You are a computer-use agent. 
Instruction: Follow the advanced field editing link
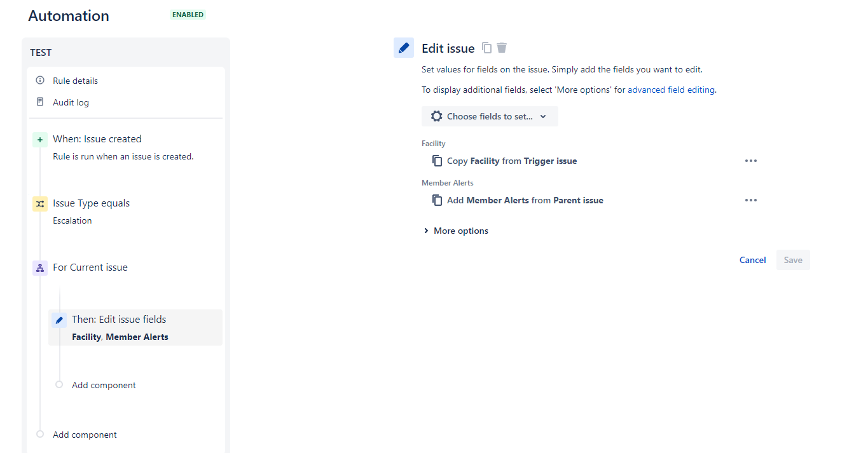click(x=671, y=90)
